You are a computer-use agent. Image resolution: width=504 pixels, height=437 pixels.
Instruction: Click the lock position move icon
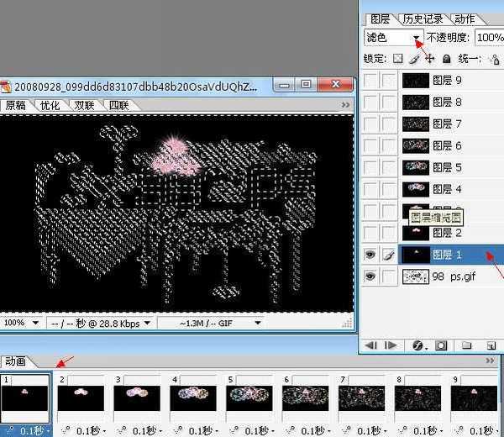coord(429,59)
